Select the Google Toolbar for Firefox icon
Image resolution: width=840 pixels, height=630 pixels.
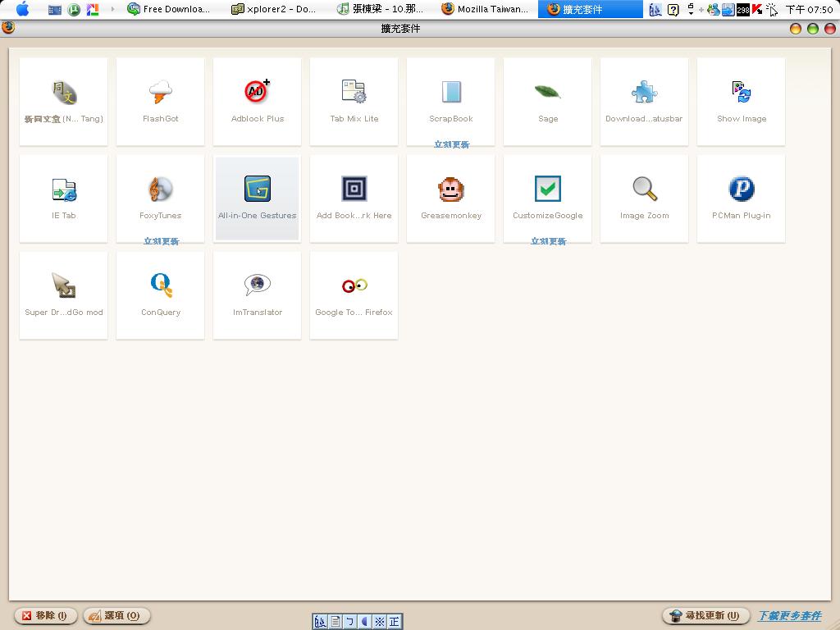[354, 285]
